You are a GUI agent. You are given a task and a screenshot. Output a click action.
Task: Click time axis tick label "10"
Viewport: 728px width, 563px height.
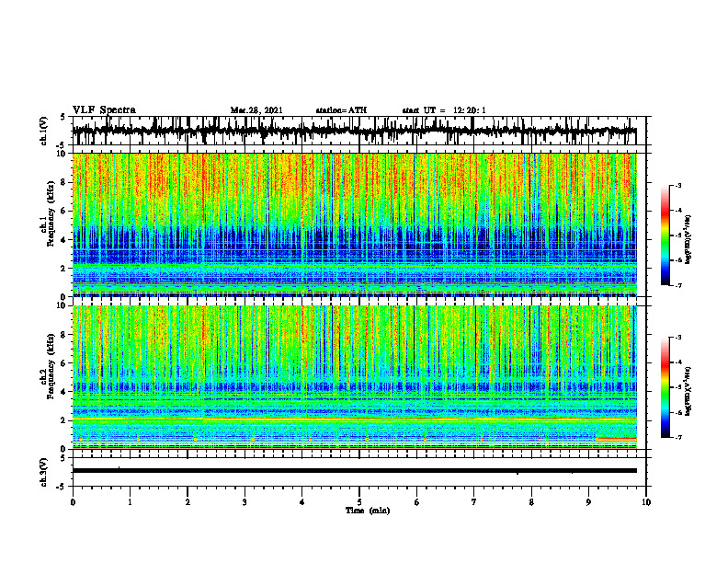(646, 502)
